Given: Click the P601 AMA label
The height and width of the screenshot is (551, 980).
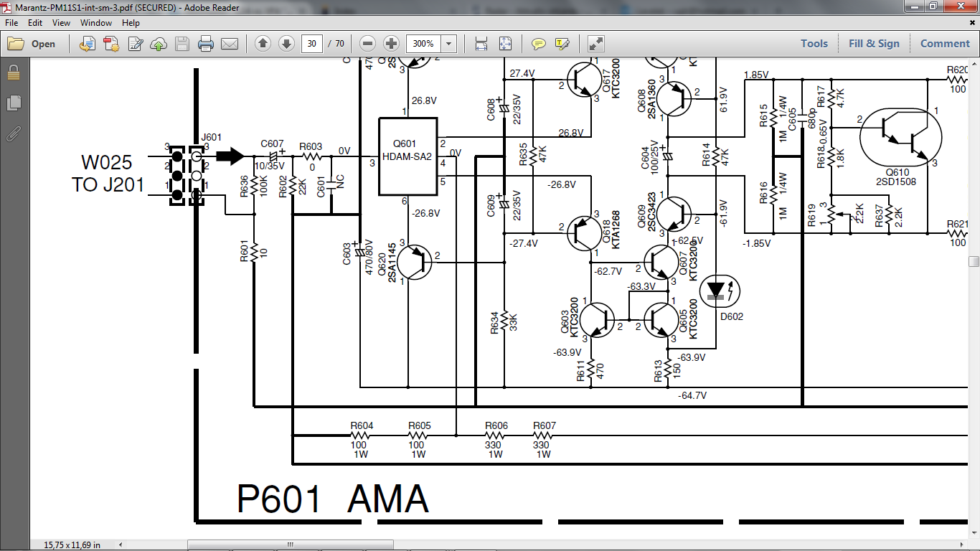Looking at the screenshot, I should pos(333,499).
